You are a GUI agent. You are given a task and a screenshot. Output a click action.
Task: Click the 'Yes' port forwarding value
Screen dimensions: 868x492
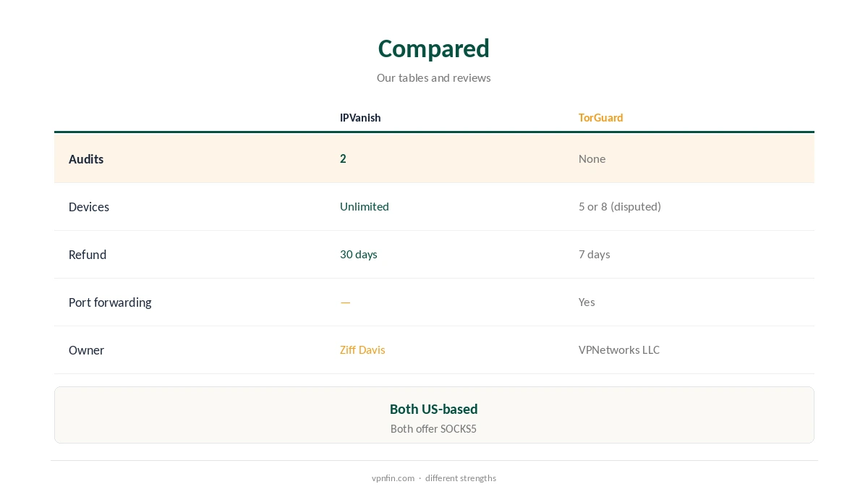click(587, 302)
